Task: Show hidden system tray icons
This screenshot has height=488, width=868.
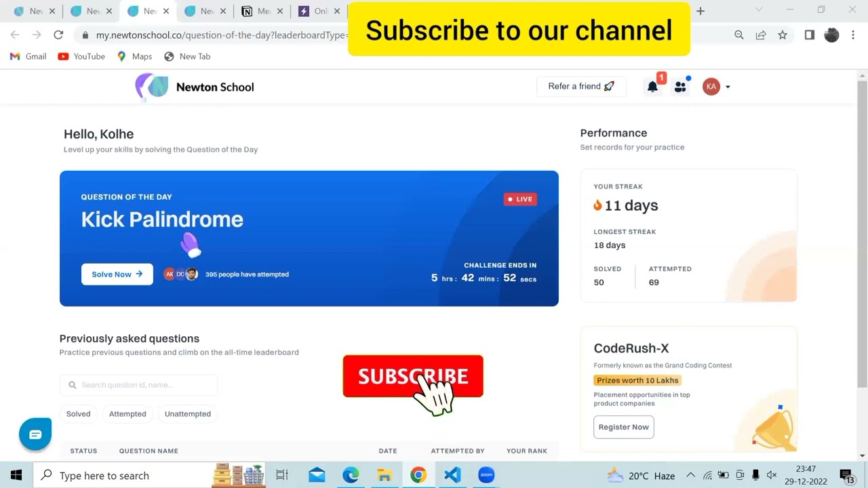Action: coord(690,475)
